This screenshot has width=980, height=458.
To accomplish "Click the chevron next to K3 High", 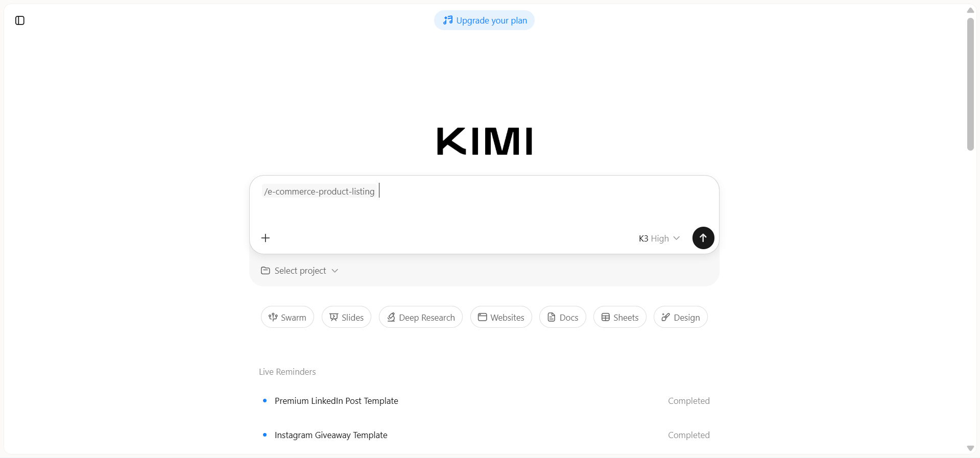I will point(677,238).
